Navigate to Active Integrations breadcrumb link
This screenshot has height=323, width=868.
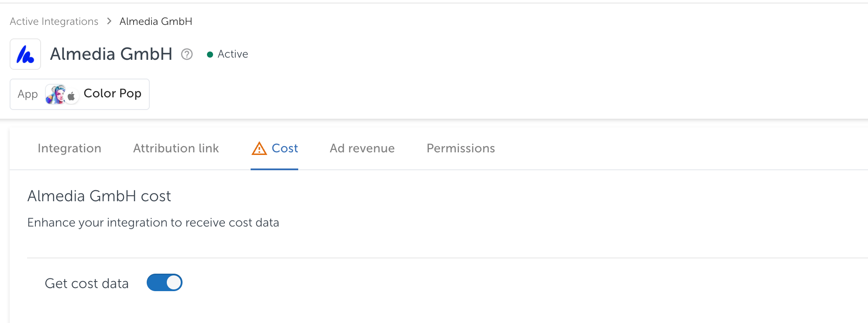coord(54,21)
